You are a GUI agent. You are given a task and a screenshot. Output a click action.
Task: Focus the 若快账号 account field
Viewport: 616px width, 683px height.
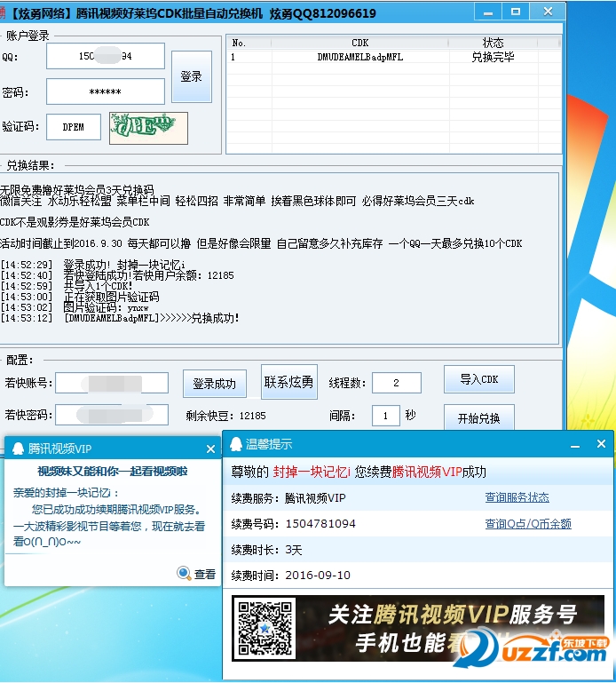click(112, 383)
